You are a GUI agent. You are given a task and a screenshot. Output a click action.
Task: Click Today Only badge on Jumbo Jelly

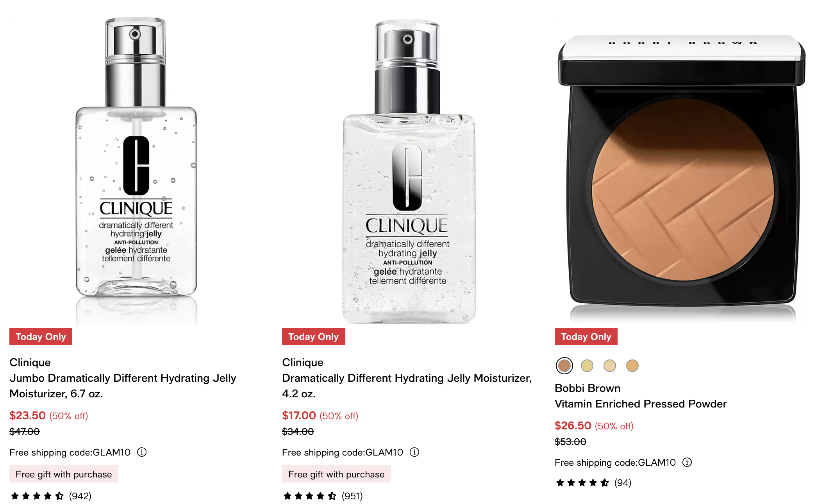pos(41,336)
